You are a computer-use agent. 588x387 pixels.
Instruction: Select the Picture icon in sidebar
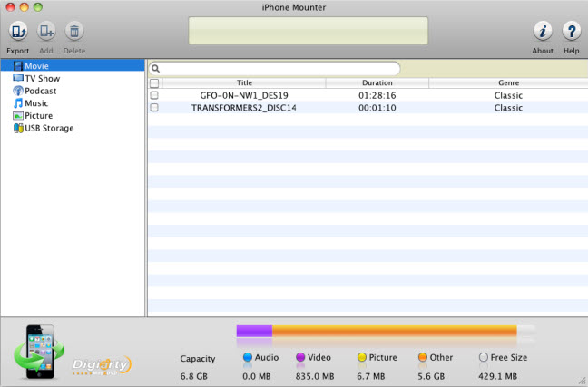[18, 116]
